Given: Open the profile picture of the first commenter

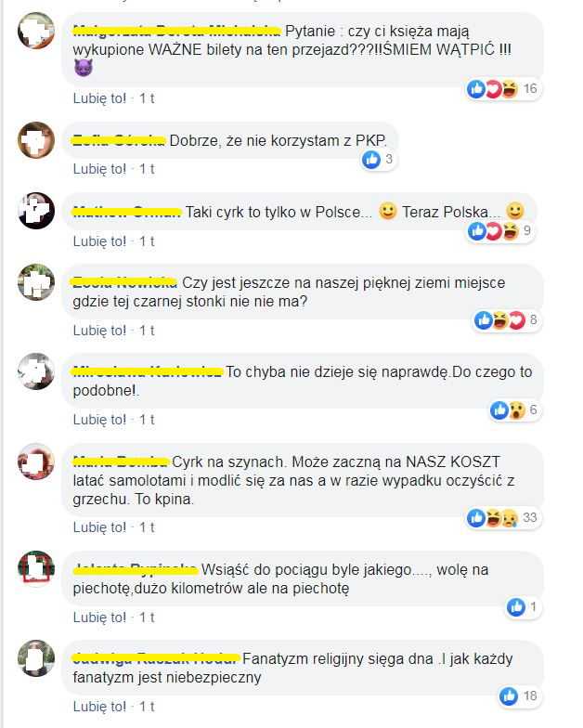Looking at the screenshot, I should (x=36, y=31).
